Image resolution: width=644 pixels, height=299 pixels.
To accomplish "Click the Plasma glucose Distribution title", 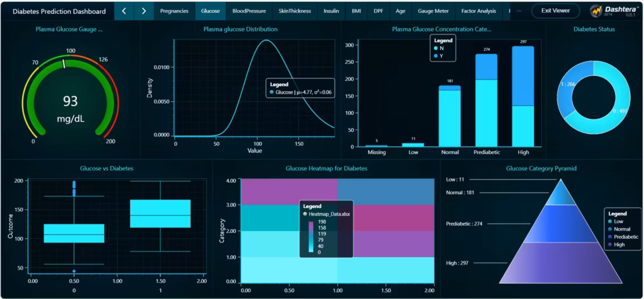I will (240, 29).
